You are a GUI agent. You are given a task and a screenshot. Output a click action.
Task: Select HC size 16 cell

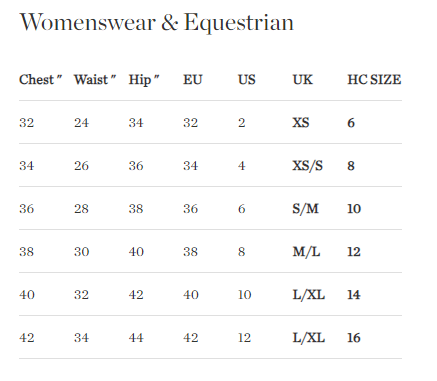[354, 338]
